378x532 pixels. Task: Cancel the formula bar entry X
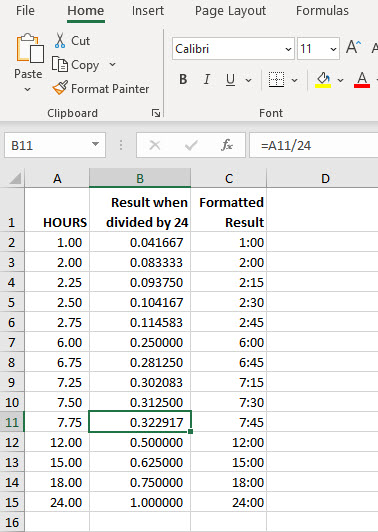click(x=155, y=145)
